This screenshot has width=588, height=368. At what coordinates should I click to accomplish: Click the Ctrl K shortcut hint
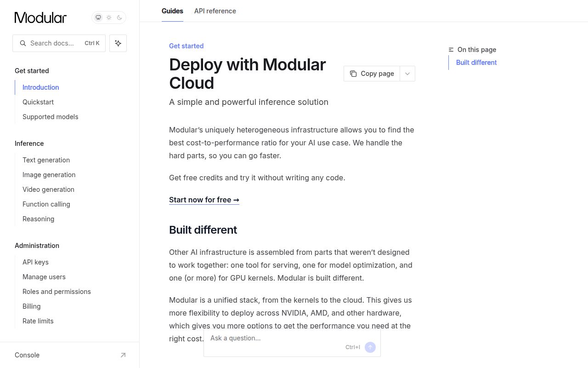pyautogui.click(x=92, y=43)
